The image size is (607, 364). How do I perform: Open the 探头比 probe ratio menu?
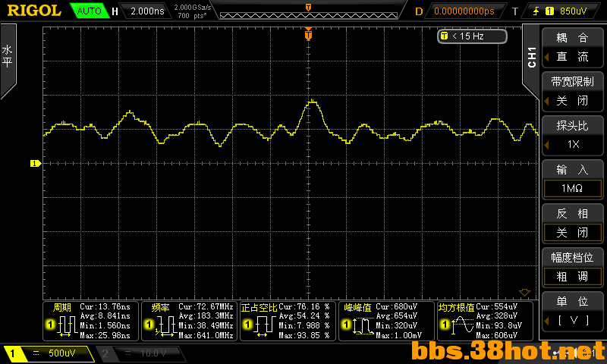tap(572, 125)
